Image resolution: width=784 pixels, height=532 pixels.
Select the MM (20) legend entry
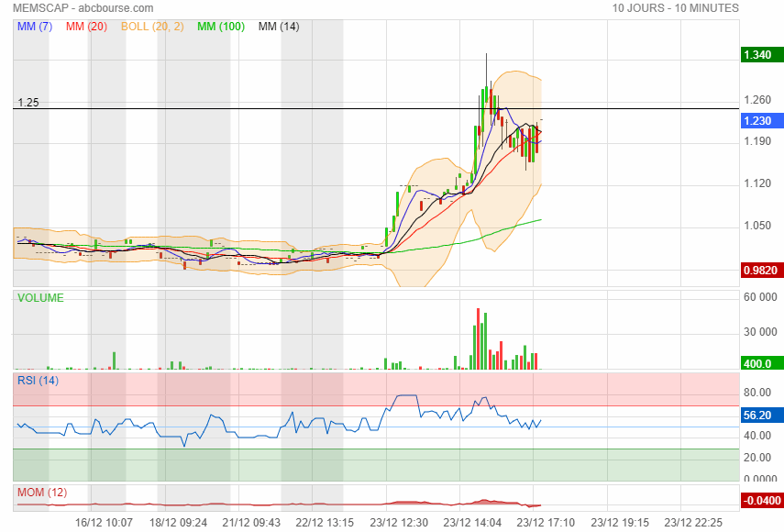(x=86, y=27)
